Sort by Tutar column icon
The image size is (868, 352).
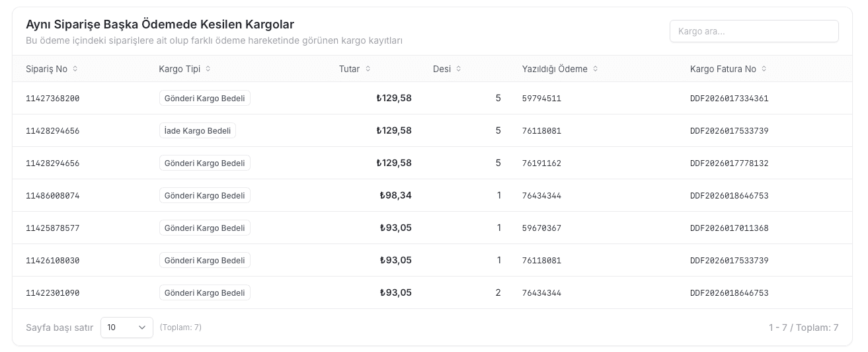coord(368,69)
